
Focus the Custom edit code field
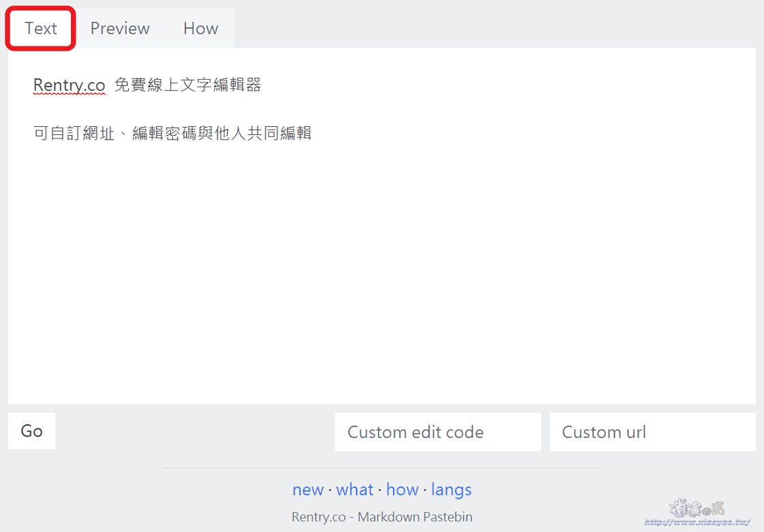[437, 432]
